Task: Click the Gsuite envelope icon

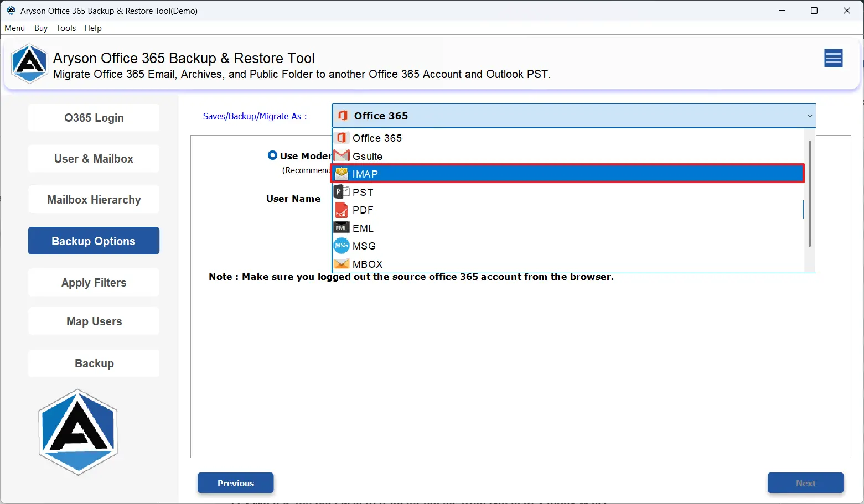Action: [x=342, y=155]
